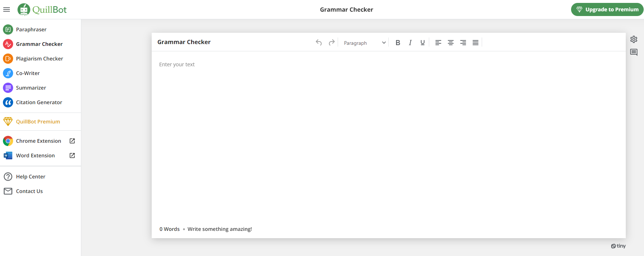Toggle italic formatting

[410, 43]
